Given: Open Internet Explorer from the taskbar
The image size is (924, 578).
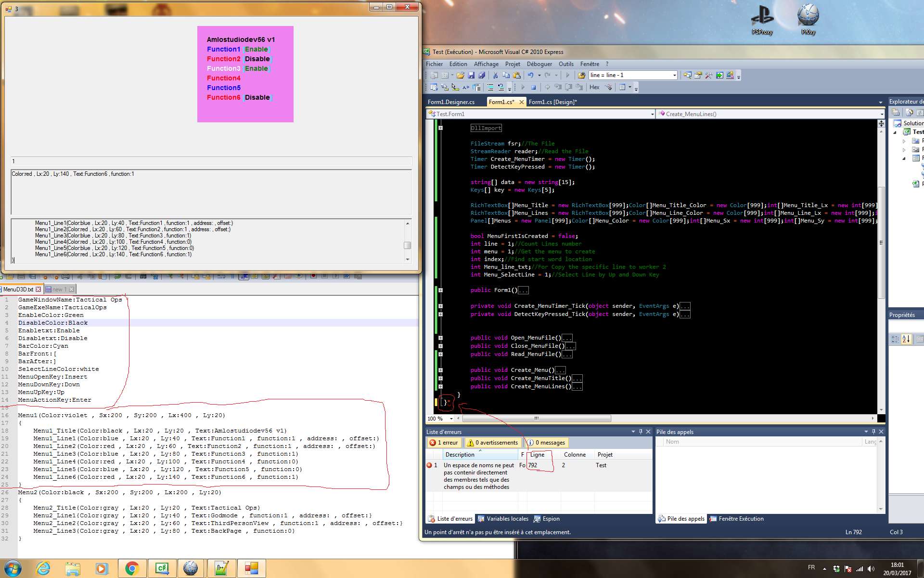Looking at the screenshot, I should [x=43, y=568].
